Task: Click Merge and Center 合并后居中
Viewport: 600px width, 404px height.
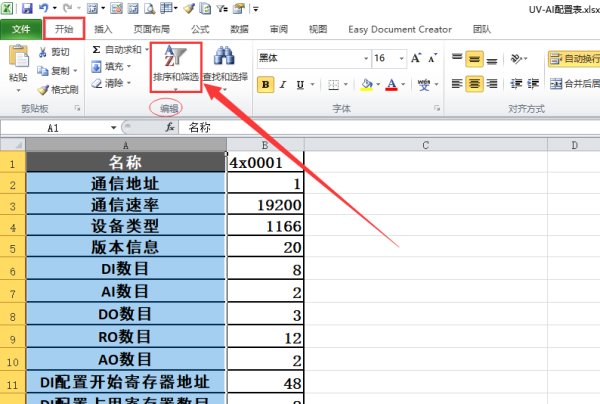Action: pos(574,83)
